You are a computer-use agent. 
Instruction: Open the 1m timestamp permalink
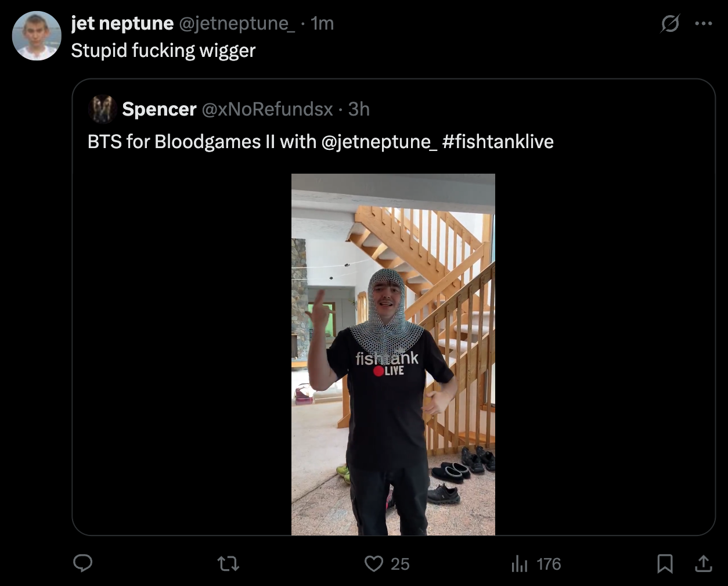click(322, 23)
